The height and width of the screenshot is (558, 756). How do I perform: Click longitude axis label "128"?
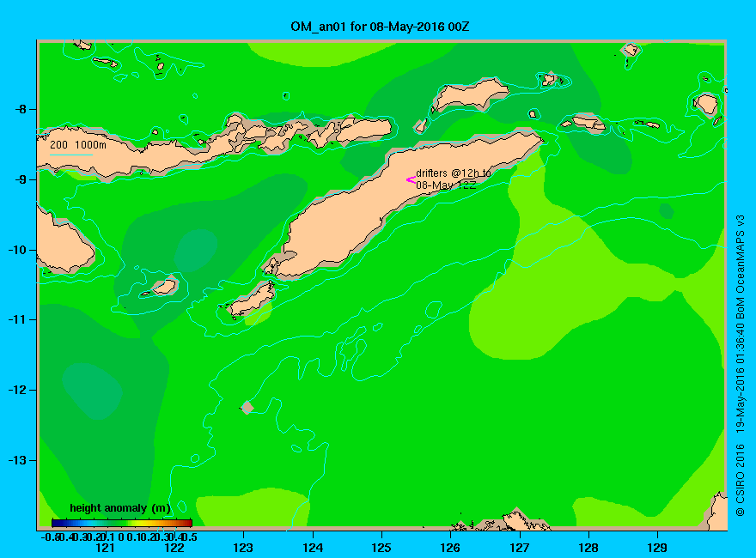588,548
